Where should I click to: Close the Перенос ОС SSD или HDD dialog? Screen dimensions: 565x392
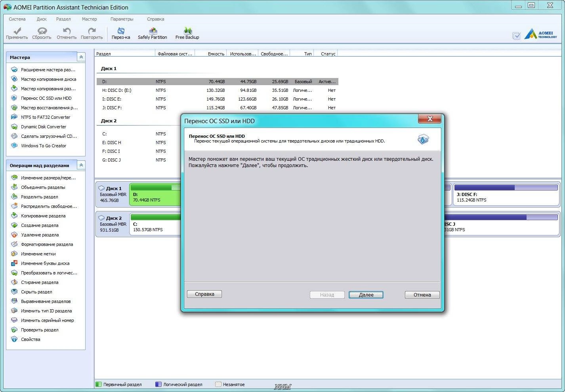tap(429, 119)
